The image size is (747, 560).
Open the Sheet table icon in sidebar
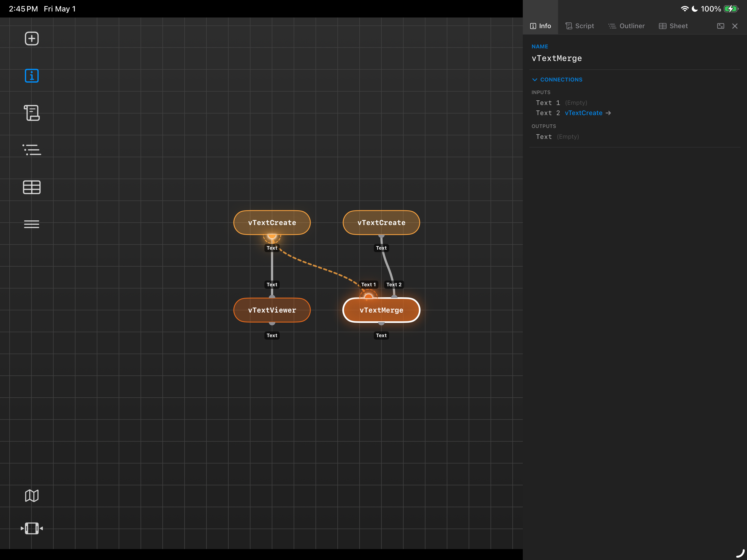click(32, 187)
